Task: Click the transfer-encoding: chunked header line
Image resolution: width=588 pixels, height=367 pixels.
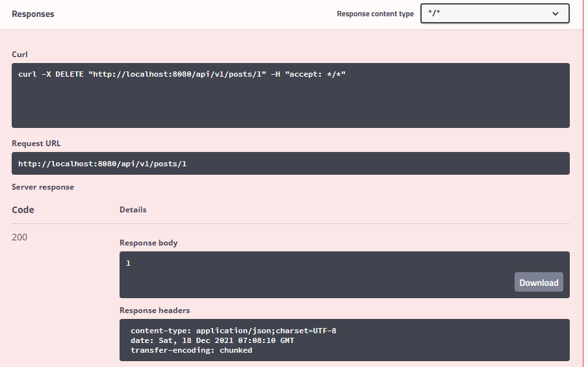Action: coord(191,350)
